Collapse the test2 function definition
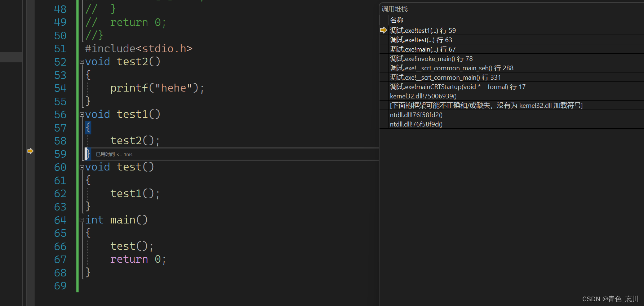The height and width of the screenshot is (306, 644). [82, 62]
